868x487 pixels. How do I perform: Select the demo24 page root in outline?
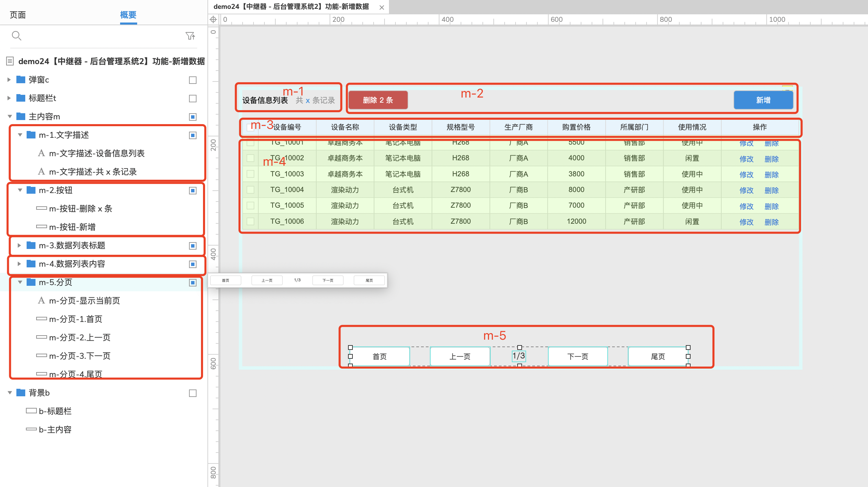tap(111, 61)
